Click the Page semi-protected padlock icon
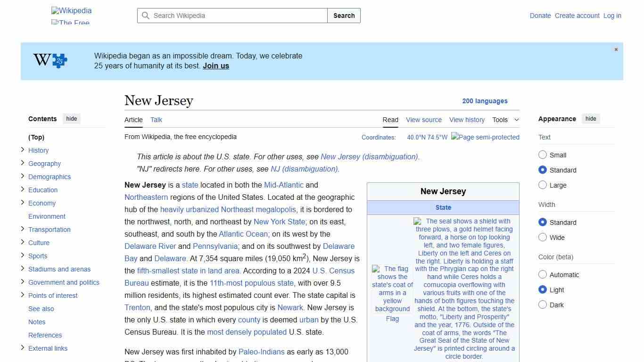The height and width of the screenshot is (362, 644). (x=485, y=137)
